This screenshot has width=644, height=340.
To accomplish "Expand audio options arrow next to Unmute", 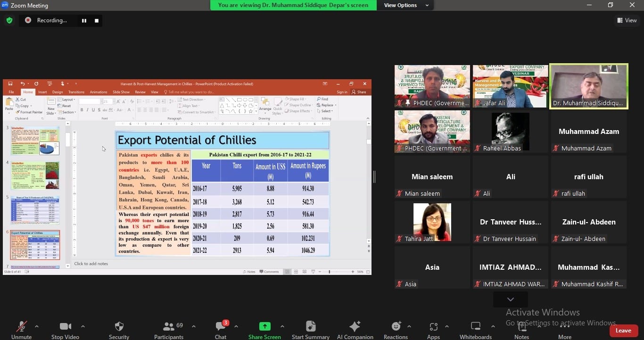I will click(x=37, y=326).
